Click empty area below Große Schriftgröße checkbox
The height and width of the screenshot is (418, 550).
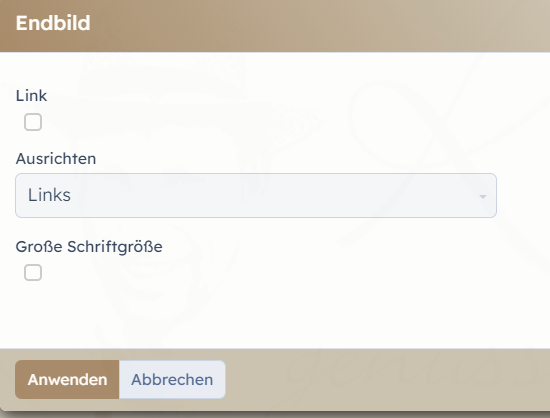click(x=246, y=316)
